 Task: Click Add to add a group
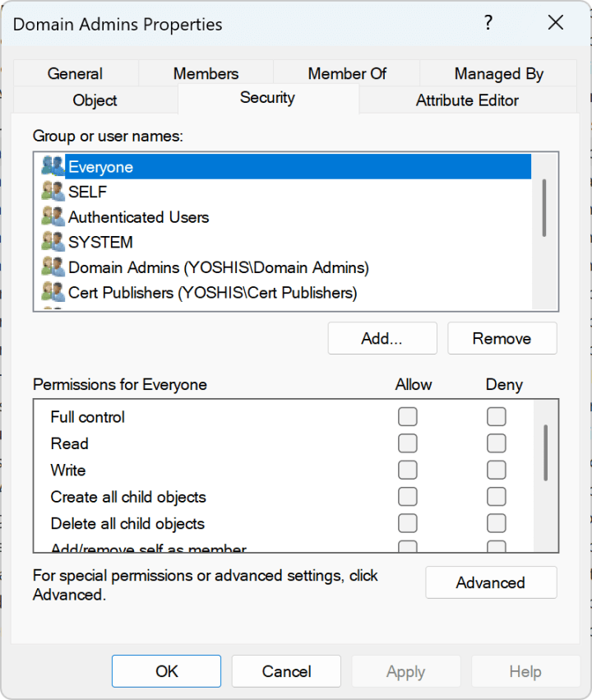pyautogui.click(x=382, y=338)
